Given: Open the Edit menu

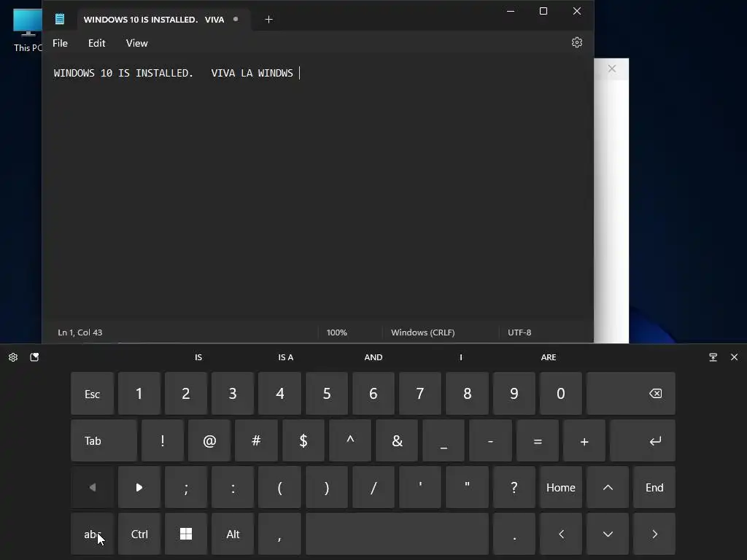Looking at the screenshot, I should point(97,43).
